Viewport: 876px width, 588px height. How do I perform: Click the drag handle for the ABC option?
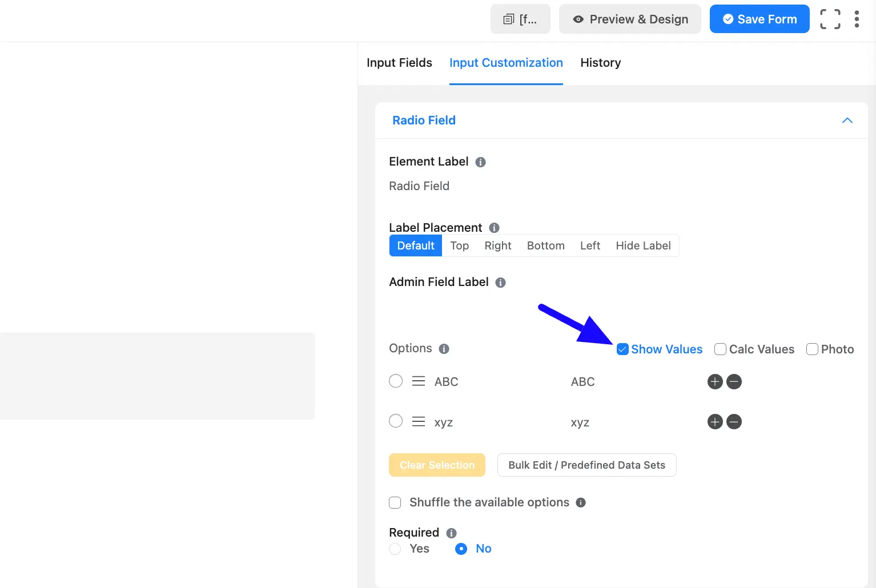point(419,381)
